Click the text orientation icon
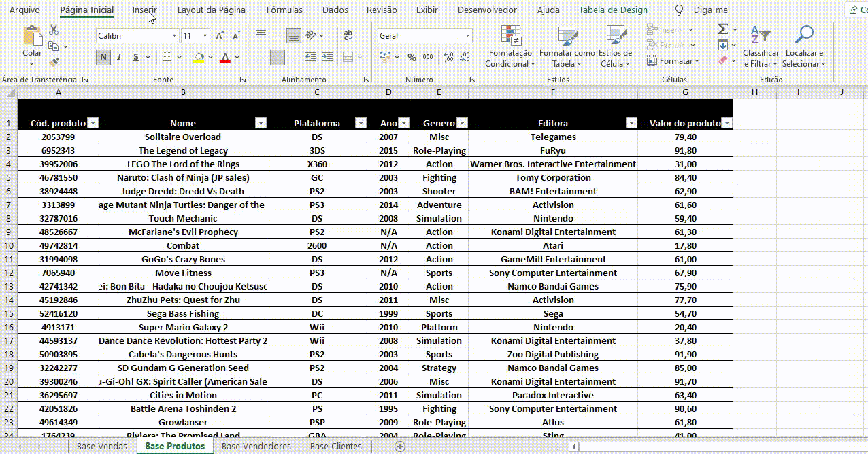 [x=312, y=35]
